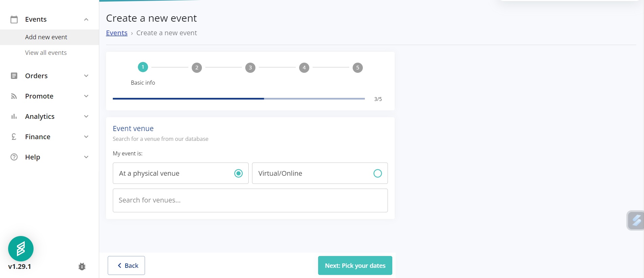Click the Help question mark icon
Image resolution: width=644 pixels, height=278 pixels.
(x=14, y=157)
